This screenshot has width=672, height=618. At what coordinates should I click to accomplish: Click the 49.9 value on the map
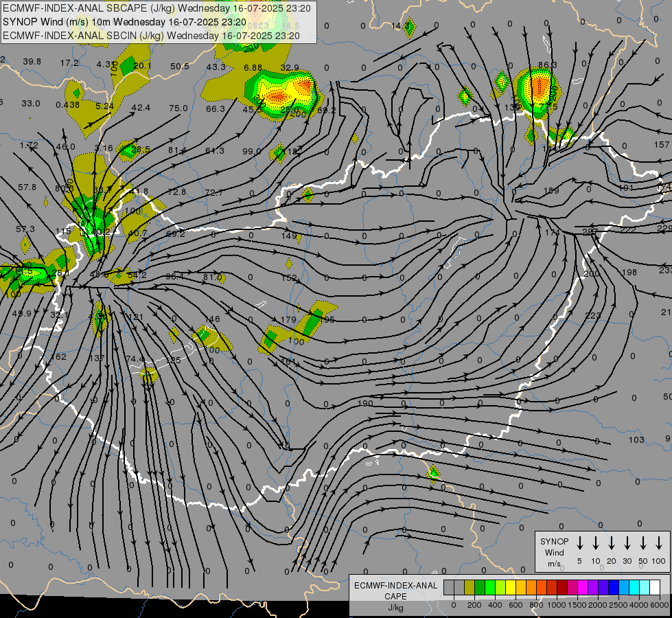[x=21, y=314]
